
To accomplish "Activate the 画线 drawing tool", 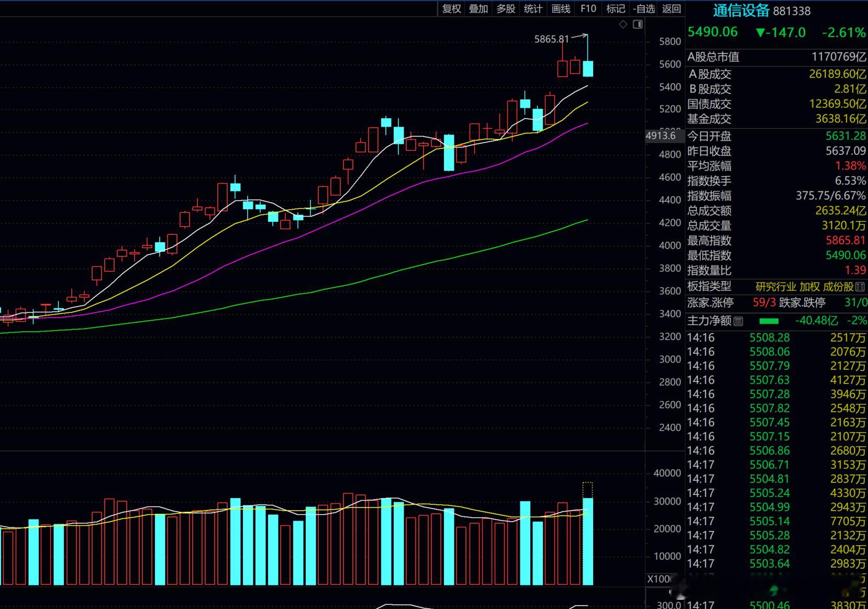I will click(x=561, y=8).
